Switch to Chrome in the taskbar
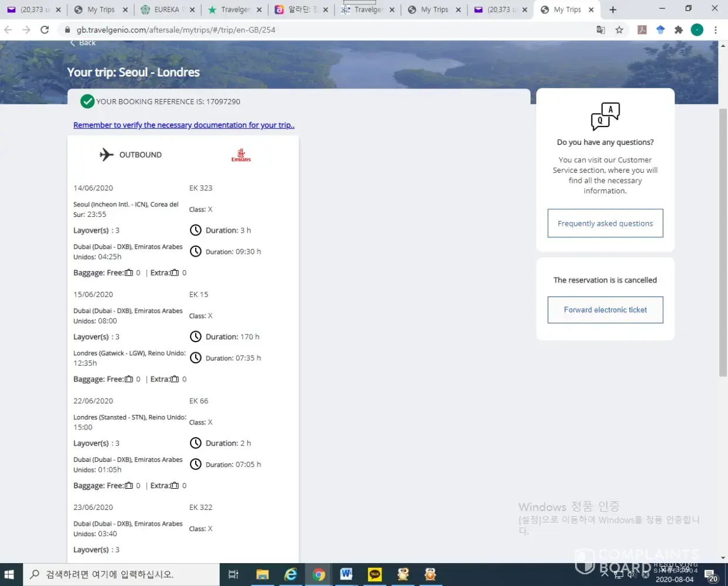 point(318,574)
